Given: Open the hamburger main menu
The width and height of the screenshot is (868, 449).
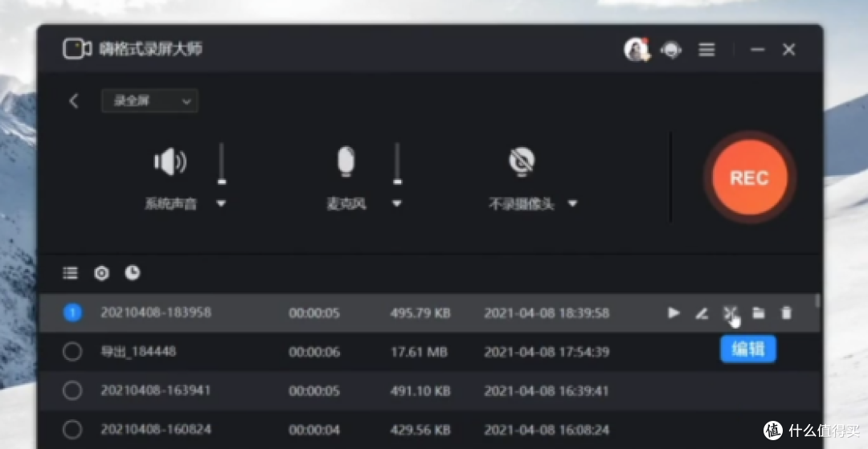Looking at the screenshot, I should coord(706,50).
